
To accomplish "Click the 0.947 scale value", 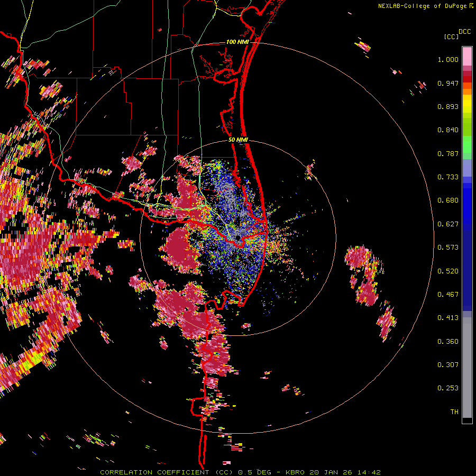I will [x=448, y=83].
